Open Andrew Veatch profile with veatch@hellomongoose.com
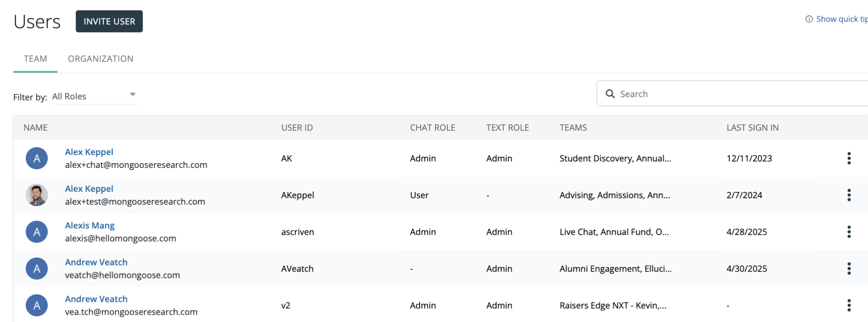 tap(96, 262)
